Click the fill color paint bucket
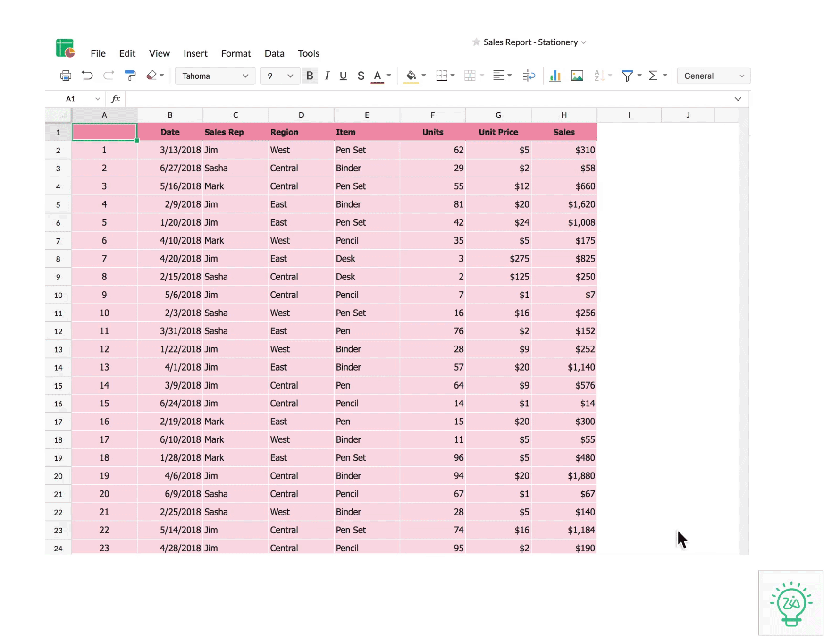 coord(411,76)
